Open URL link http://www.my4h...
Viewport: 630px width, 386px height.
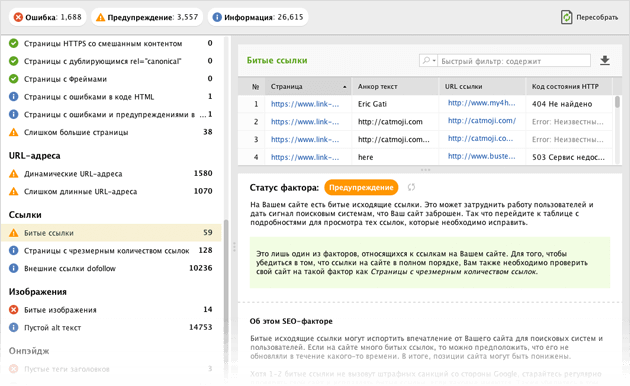pyautogui.click(x=481, y=103)
